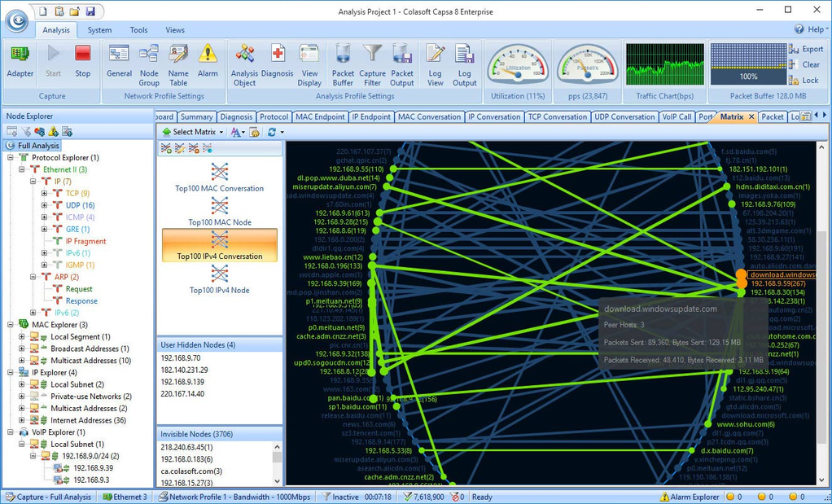
Task: Click the Packet Buffer 100% indicator
Action: click(x=748, y=64)
